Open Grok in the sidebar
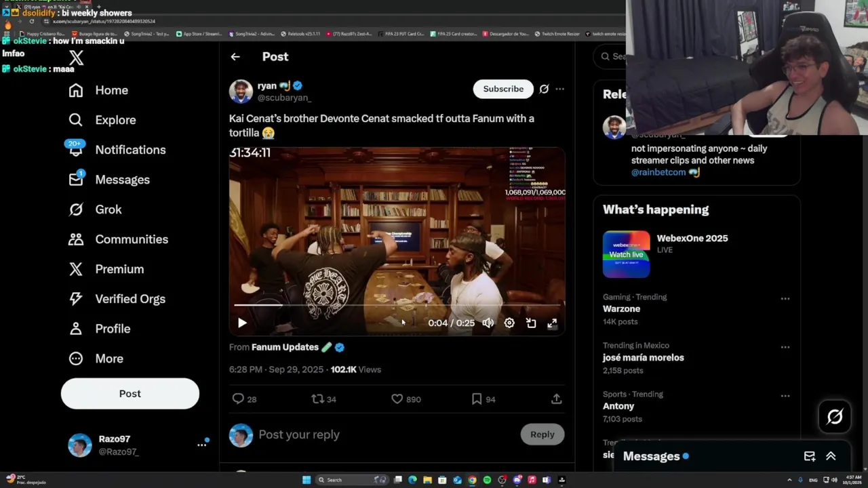The image size is (868, 488). tap(95, 209)
